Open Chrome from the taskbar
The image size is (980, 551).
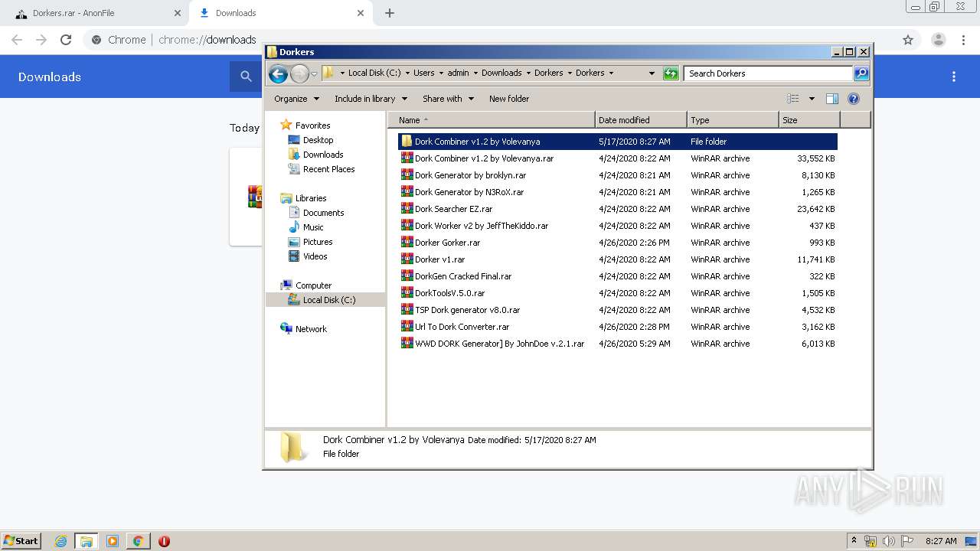click(x=138, y=541)
